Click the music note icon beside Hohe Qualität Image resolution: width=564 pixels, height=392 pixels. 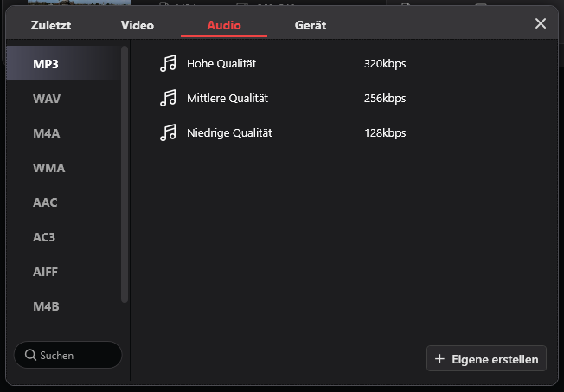168,64
